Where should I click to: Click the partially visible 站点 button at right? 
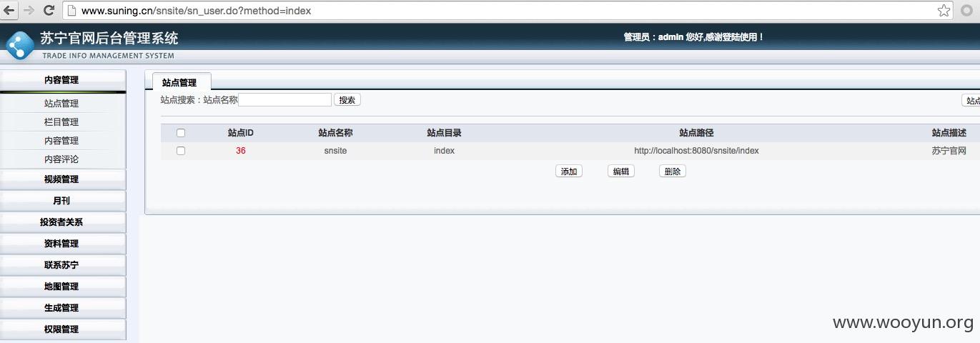(x=971, y=101)
